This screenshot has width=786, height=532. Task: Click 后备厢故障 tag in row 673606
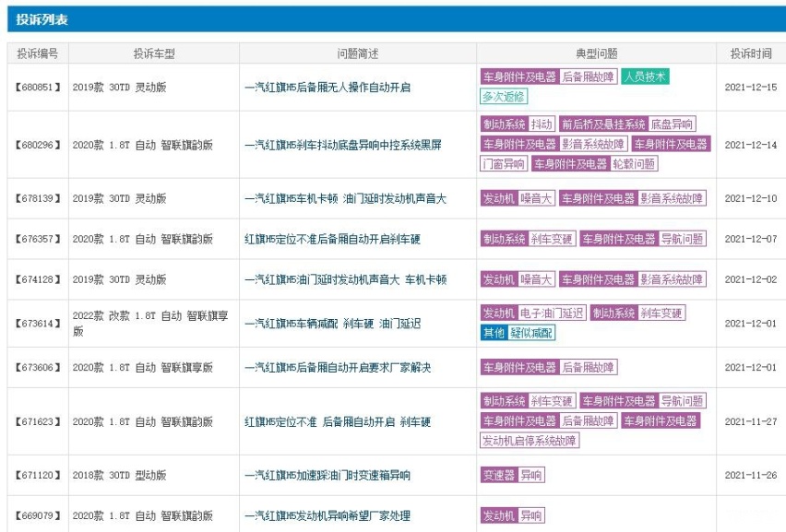(x=588, y=368)
